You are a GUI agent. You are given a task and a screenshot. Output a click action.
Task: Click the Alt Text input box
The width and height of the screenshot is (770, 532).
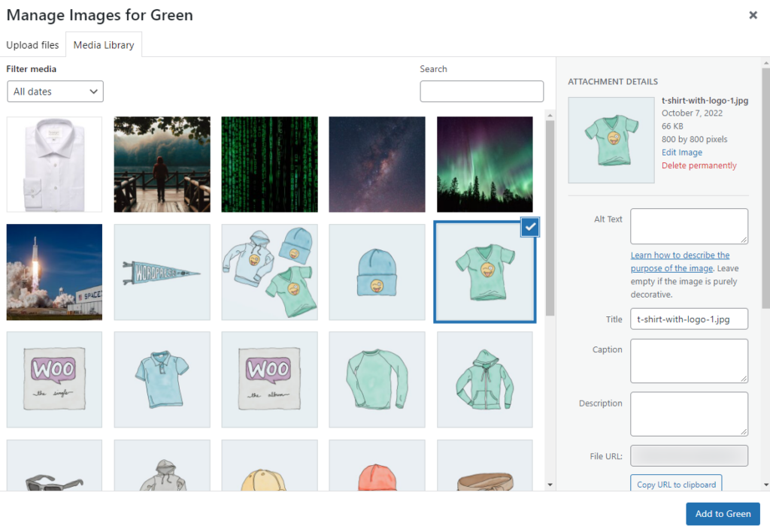(x=689, y=225)
